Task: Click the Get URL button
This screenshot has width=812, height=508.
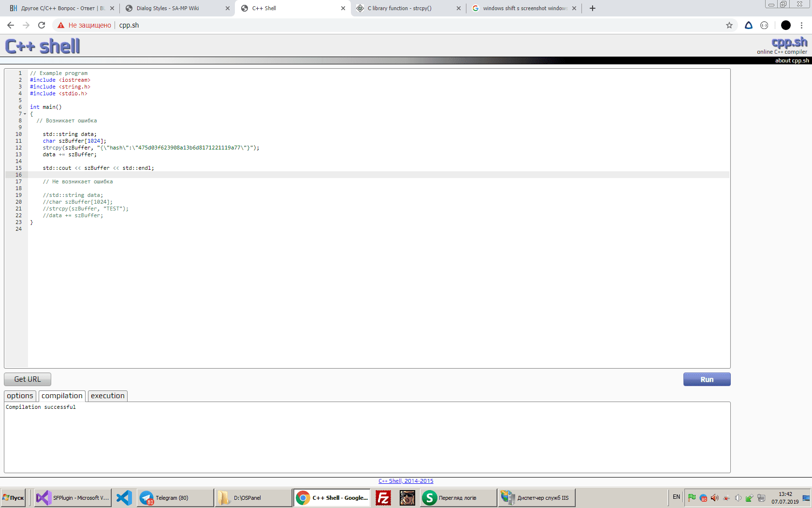Action: tap(28, 379)
